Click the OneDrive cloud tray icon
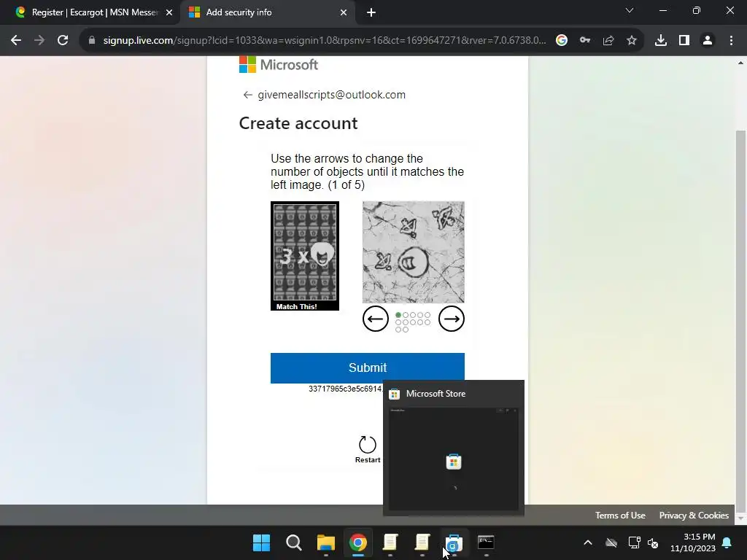 611,542
